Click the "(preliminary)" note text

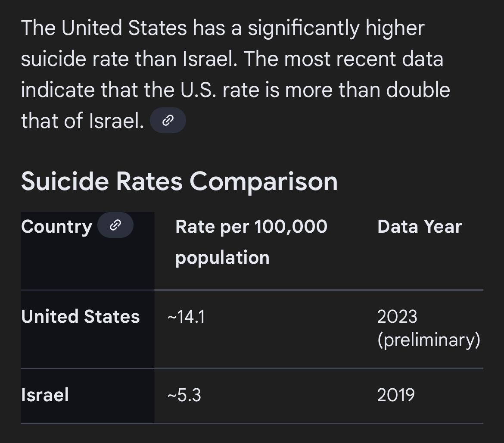tap(429, 340)
